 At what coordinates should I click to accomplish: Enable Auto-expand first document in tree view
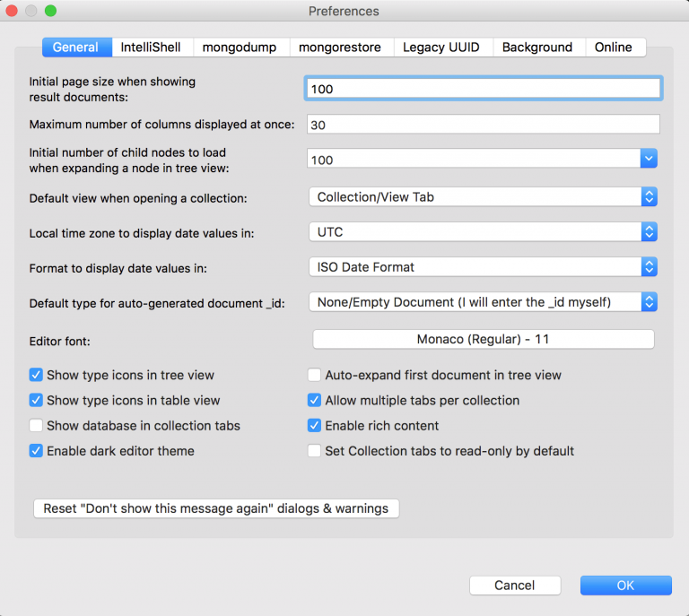[x=314, y=375]
